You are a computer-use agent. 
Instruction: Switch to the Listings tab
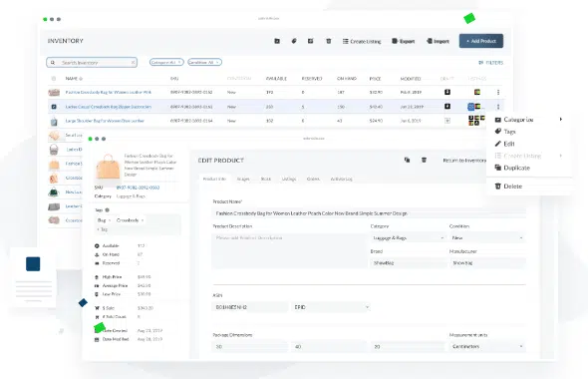tap(289, 179)
